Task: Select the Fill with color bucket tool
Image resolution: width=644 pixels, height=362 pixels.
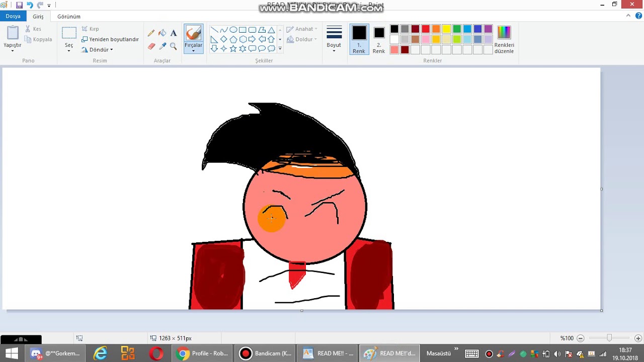Action: (x=162, y=33)
